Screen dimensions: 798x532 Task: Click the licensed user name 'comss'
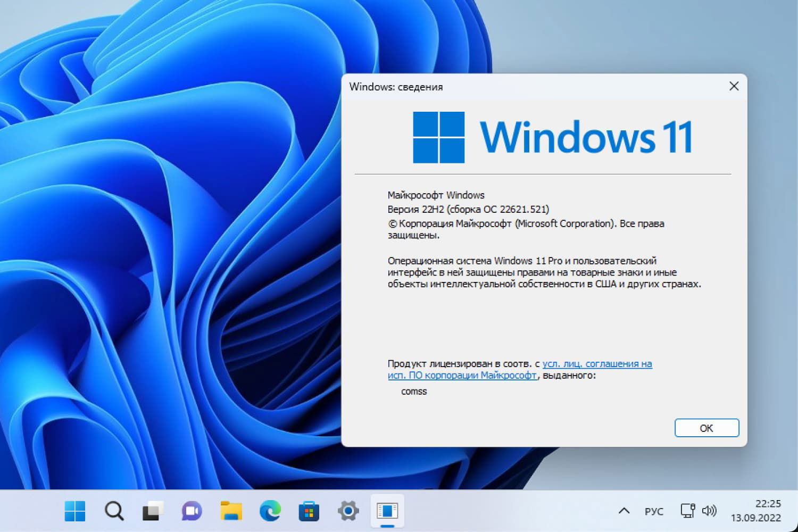(x=414, y=392)
